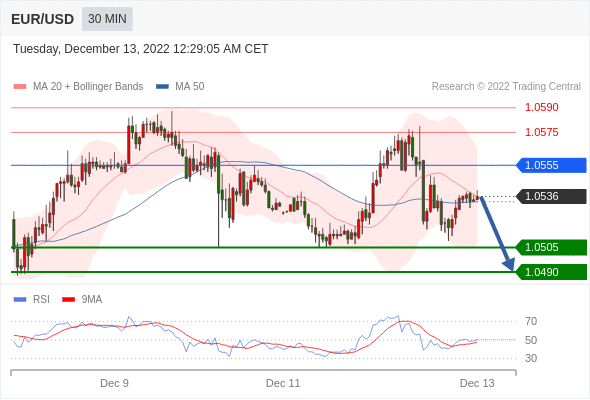
Task: Select the blue MA 50 legend swatch
Action: click(x=162, y=87)
